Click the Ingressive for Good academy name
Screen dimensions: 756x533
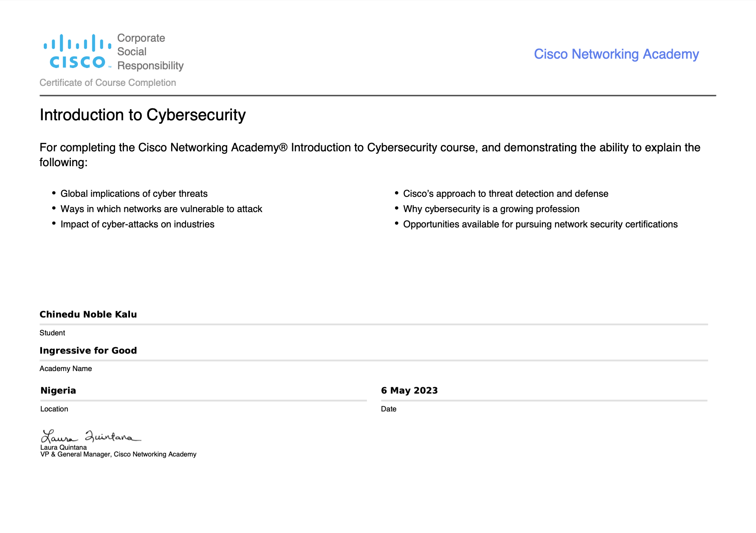click(88, 351)
